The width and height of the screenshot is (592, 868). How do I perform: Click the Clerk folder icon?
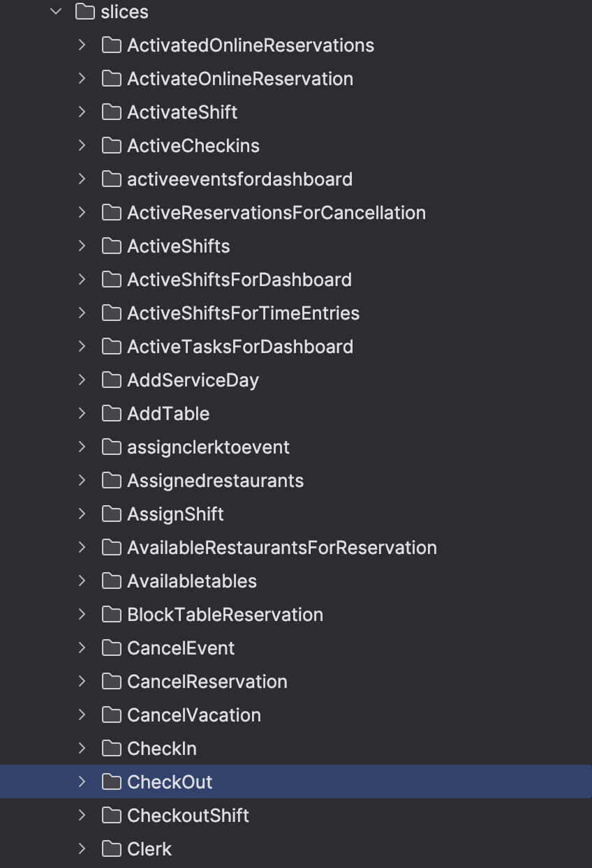tap(112, 848)
